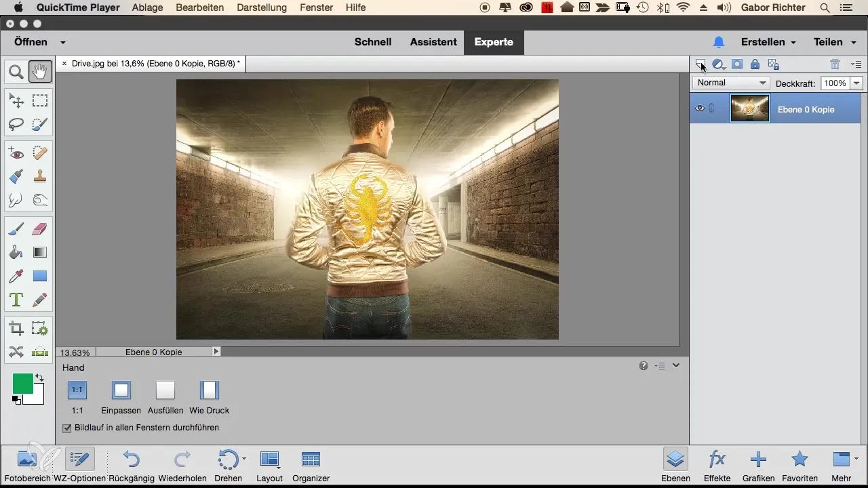Open the Ablage menu
Screen dimensions: 868x488
tap(148, 7)
